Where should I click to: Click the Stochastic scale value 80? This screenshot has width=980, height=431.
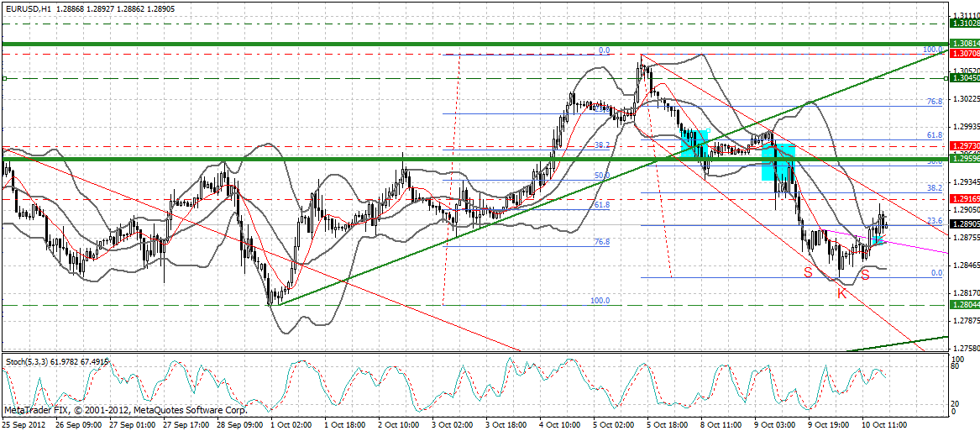955,368
